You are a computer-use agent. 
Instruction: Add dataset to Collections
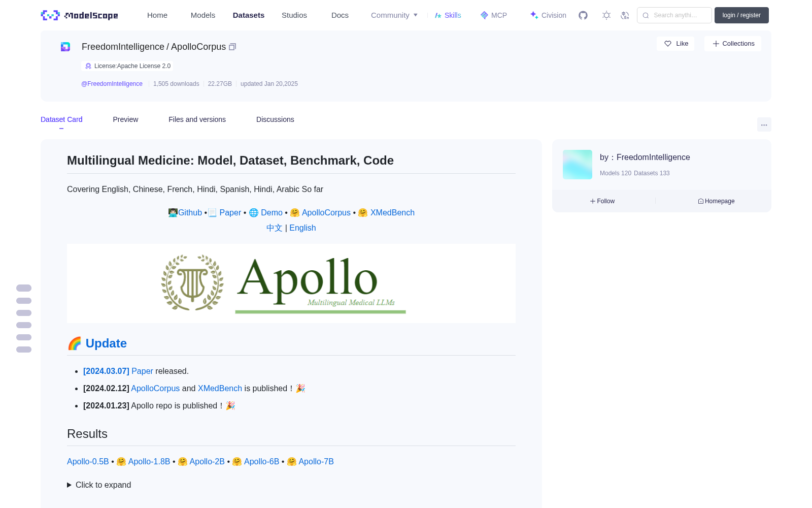pos(733,44)
